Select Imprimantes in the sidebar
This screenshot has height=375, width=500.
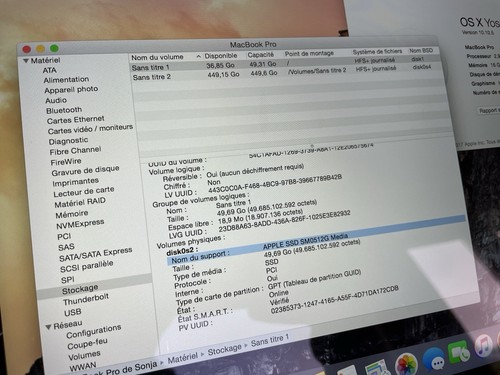click(x=76, y=182)
